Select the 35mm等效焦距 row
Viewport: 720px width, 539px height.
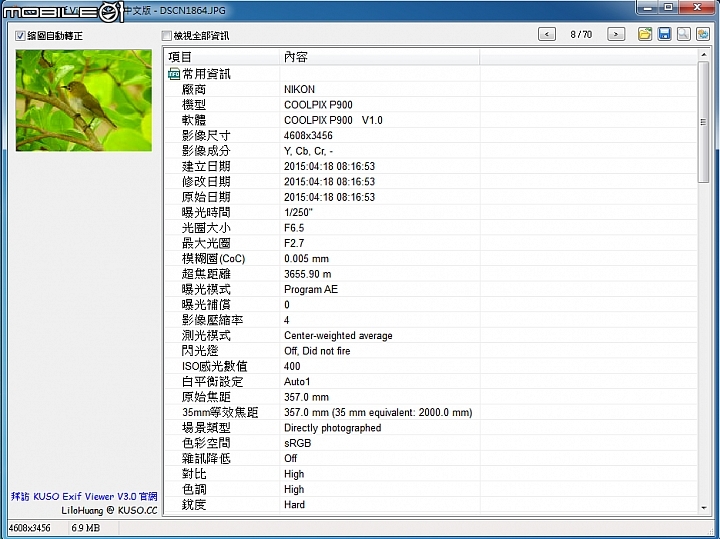[431, 412]
